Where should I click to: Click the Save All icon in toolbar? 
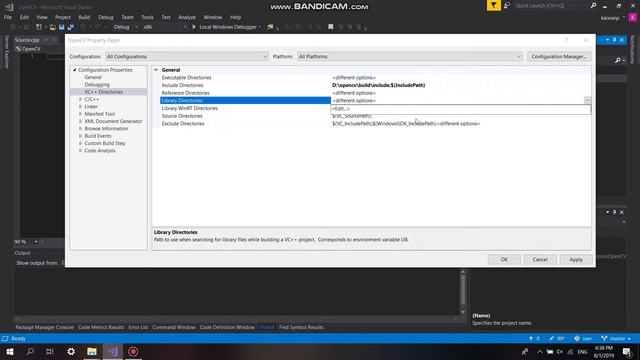[71, 27]
